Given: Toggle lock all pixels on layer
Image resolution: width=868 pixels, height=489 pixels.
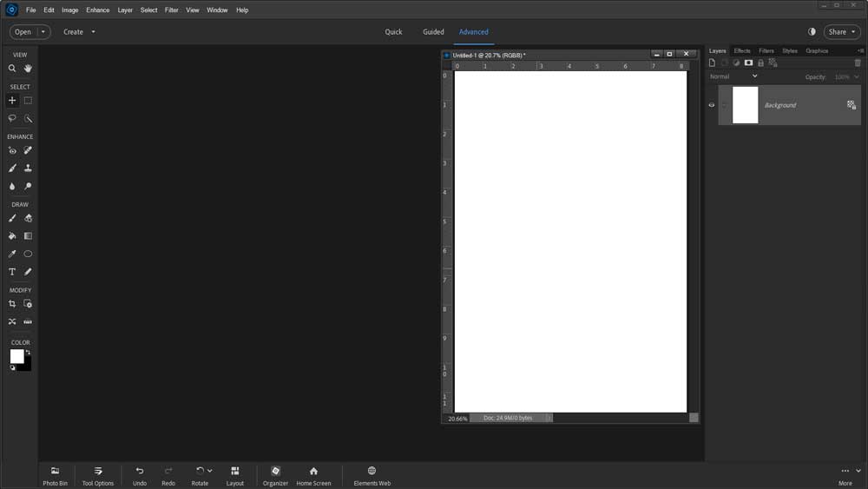Looking at the screenshot, I should 760,63.
